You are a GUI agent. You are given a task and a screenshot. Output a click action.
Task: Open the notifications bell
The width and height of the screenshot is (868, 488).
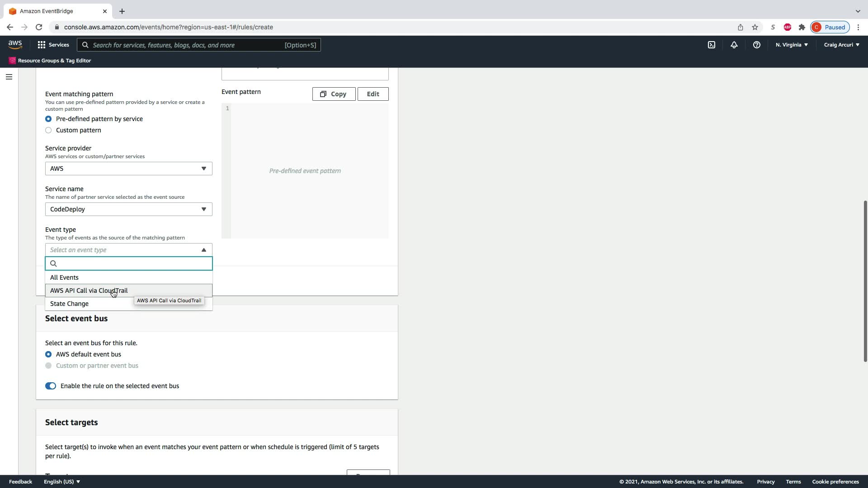[x=734, y=45]
